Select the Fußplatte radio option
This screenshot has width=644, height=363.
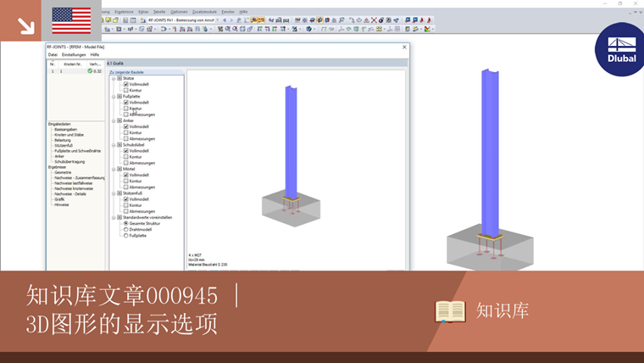click(x=126, y=236)
